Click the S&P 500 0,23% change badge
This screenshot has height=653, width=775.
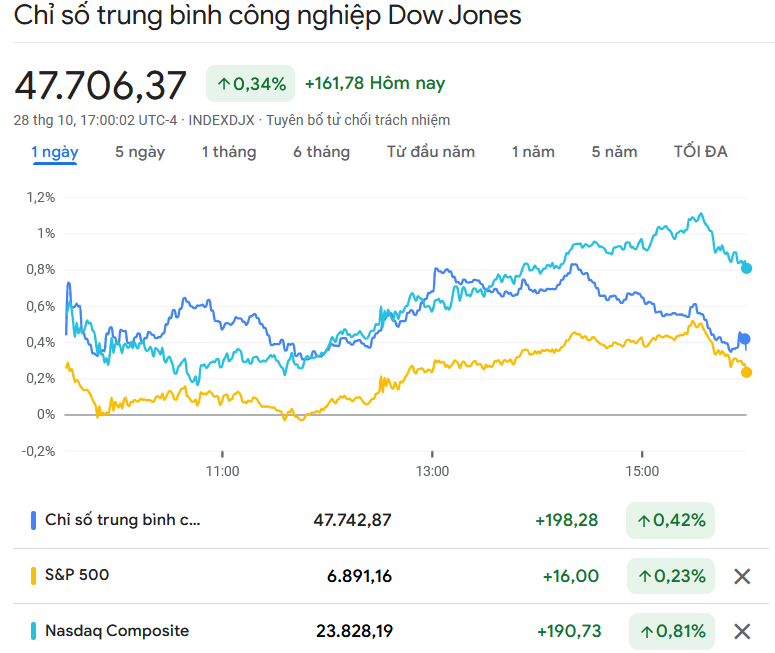click(x=671, y=576)
